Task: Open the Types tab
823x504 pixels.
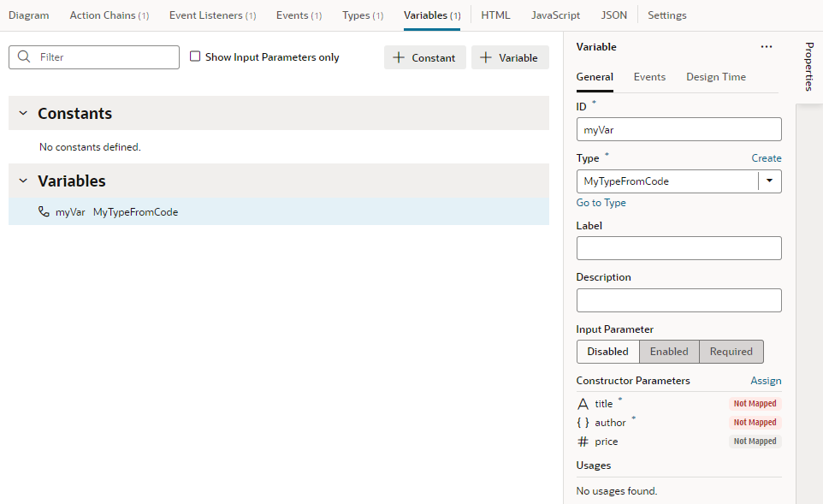Action: [x=363, y=15]
